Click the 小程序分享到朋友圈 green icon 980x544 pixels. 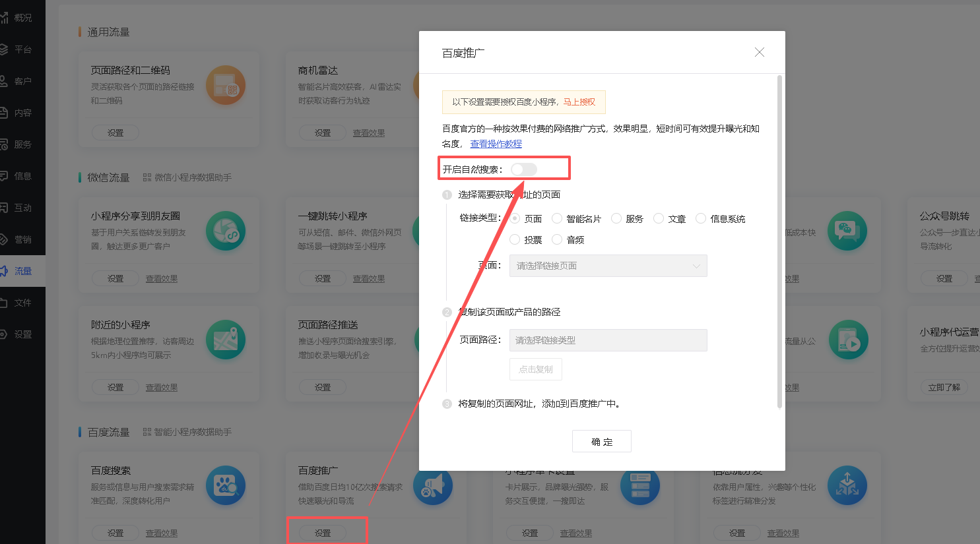226,231
